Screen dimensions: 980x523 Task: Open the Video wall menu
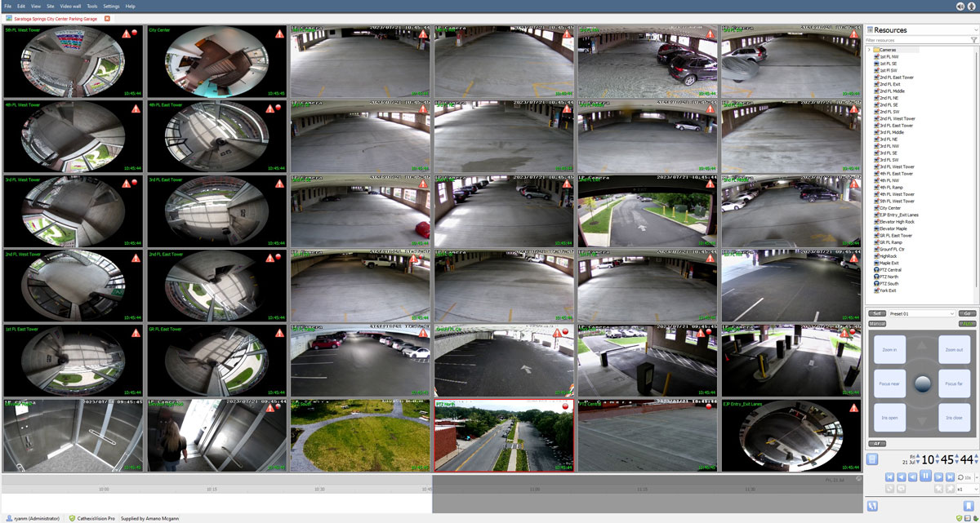[70, 7]
